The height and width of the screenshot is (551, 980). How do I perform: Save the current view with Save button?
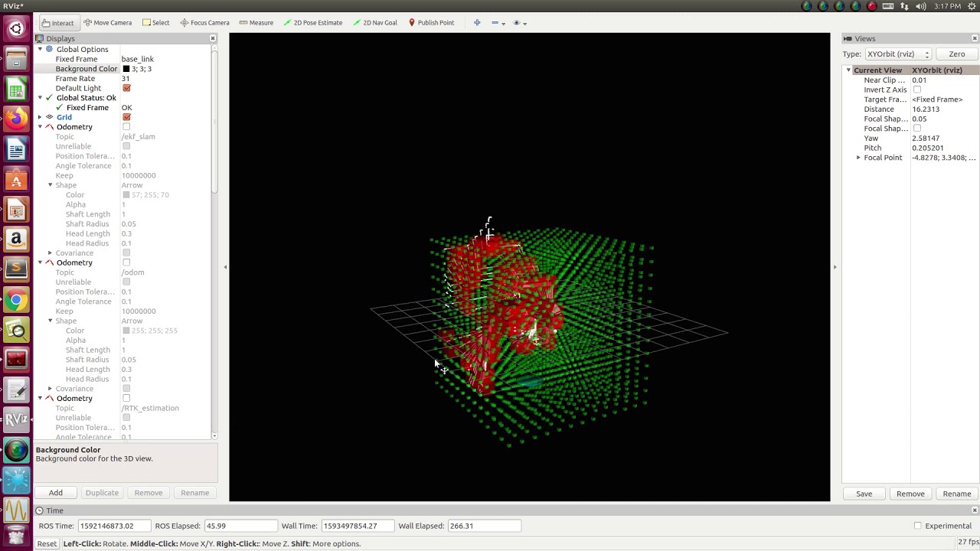[x=864, y=494]
